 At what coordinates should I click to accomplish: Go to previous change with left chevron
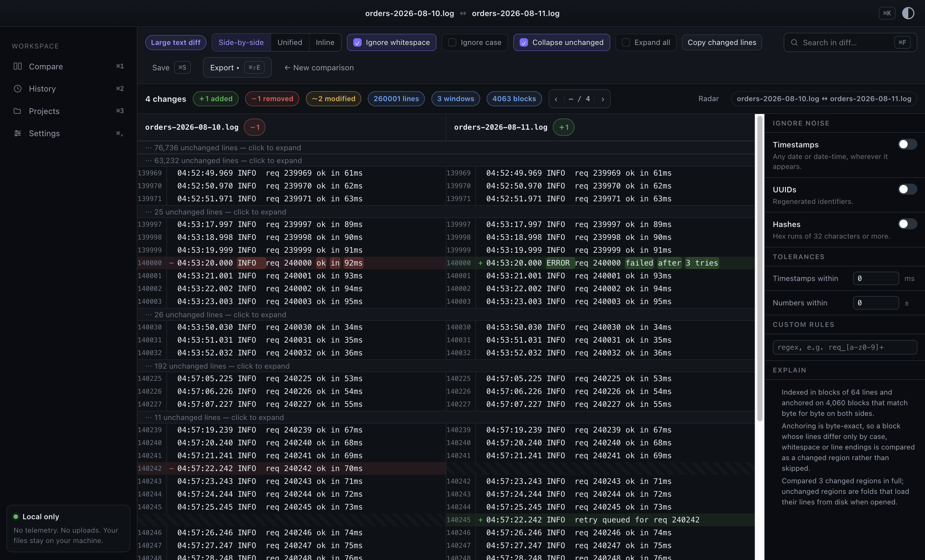pos(556,99)
